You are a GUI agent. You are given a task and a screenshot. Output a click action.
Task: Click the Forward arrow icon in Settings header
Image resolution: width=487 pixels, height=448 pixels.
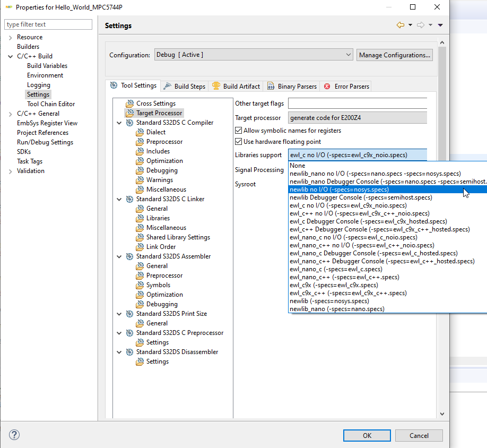tap(421, 25)
